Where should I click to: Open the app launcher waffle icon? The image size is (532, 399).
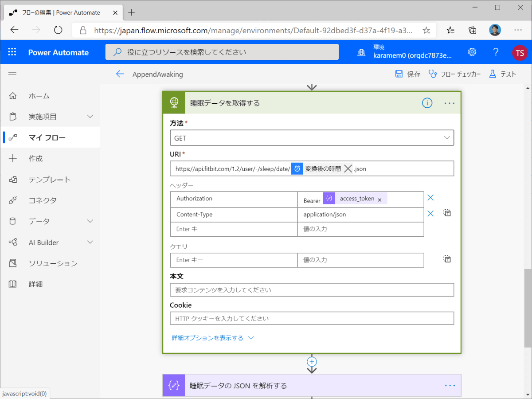click(12, 52)
